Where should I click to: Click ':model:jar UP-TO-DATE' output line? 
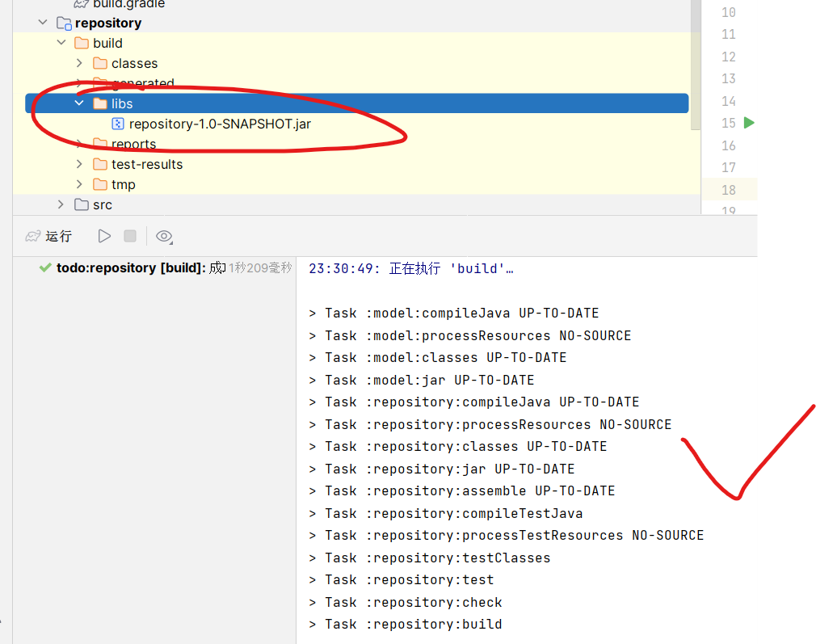coord(422,380)
